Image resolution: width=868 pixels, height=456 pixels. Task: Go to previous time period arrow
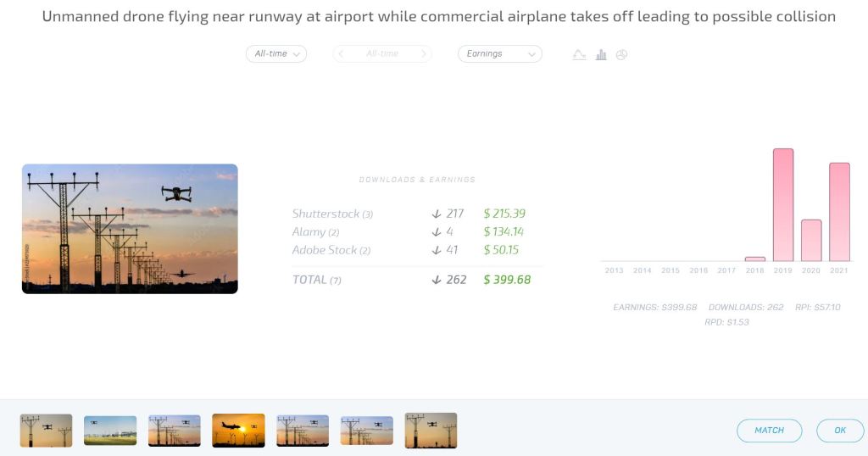coord(342,53)
